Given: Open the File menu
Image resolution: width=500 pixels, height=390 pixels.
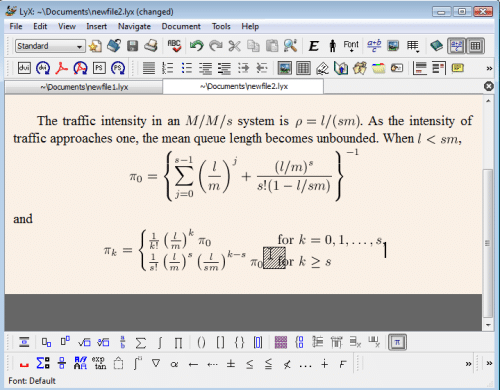Looking at the screenshot, I should 16,26.
